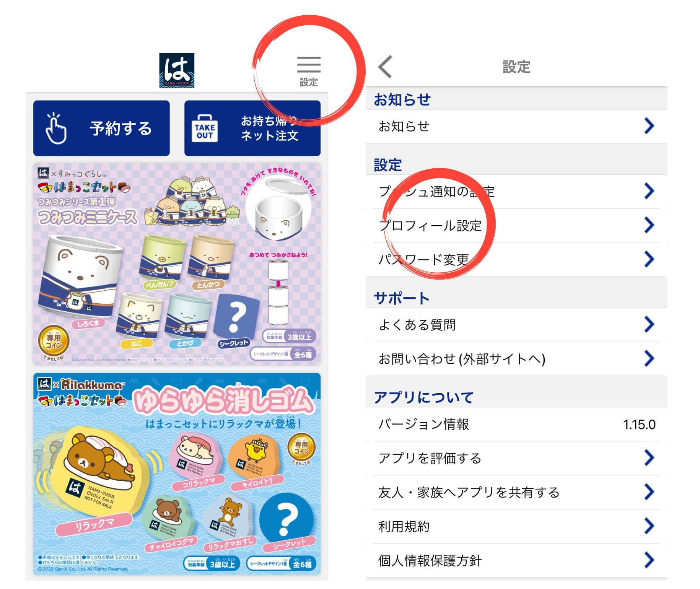The width and height of the screenshot is (700, 589).
Task: Open the すみっコぐらし つみつみミニケース banner
Action: point(177,264)
